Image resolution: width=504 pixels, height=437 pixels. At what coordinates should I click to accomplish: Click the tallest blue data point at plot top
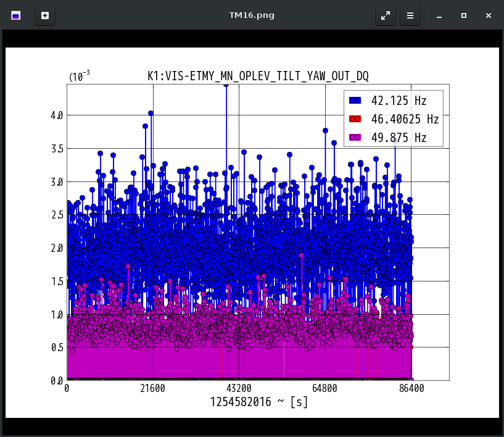[x=226, y=85]
